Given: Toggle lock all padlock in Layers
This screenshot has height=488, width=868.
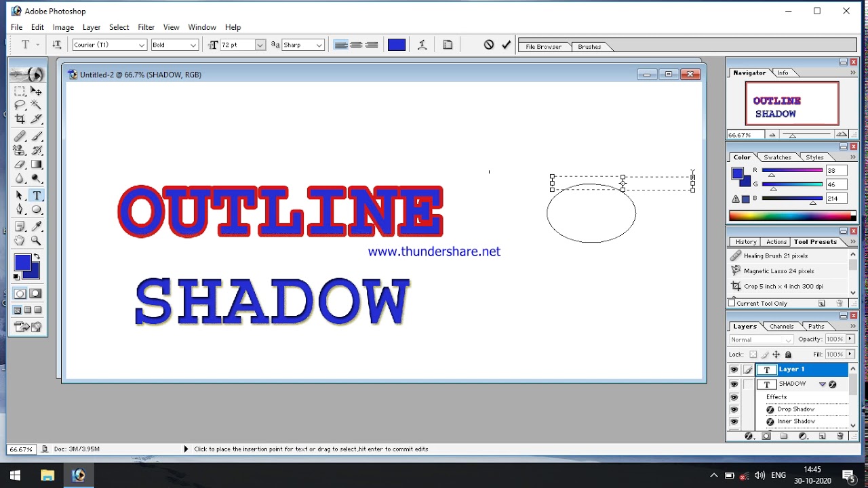Looking at the screenshot, I should [787, 354].
